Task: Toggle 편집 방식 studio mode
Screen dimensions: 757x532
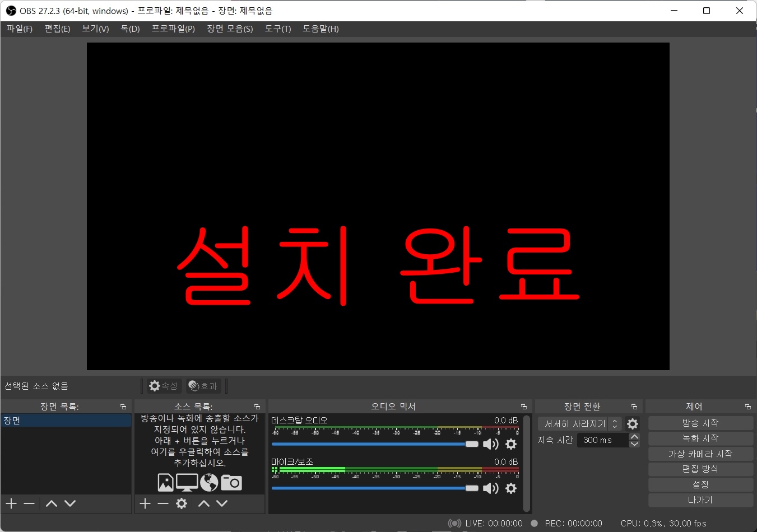Action: (x=700, y=469)
